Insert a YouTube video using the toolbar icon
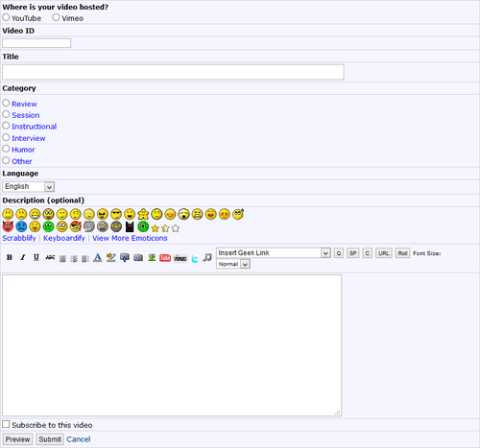 [165, 258]
